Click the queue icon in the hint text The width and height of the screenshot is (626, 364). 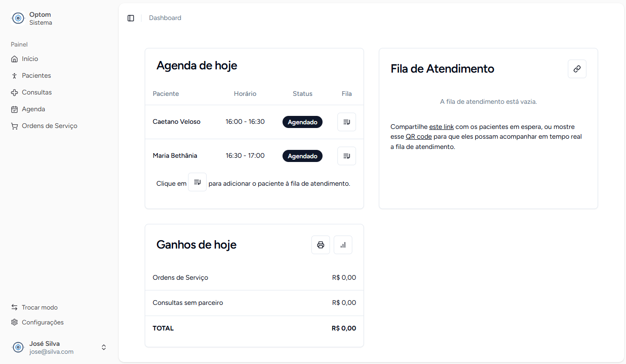pyautogui.click(x=197, y=182)
